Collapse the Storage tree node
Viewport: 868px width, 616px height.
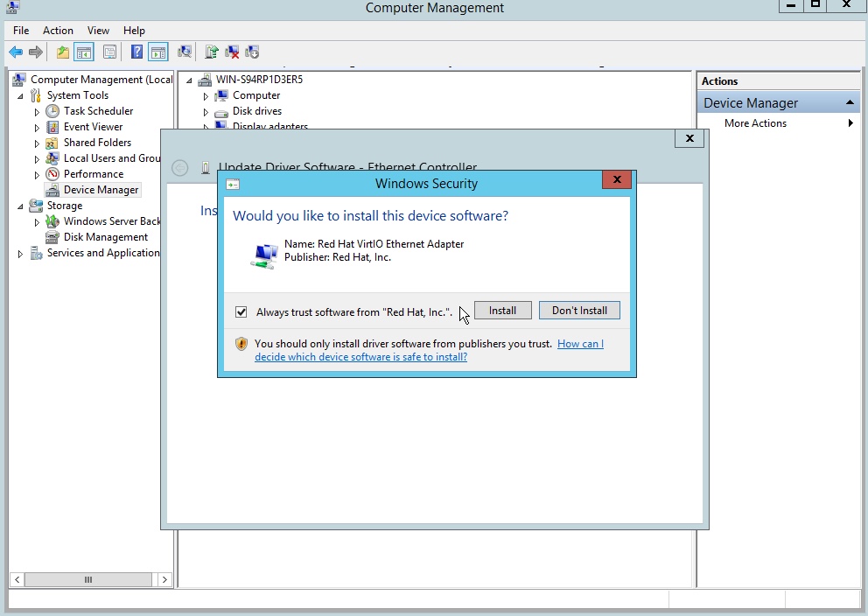(20, 206)
